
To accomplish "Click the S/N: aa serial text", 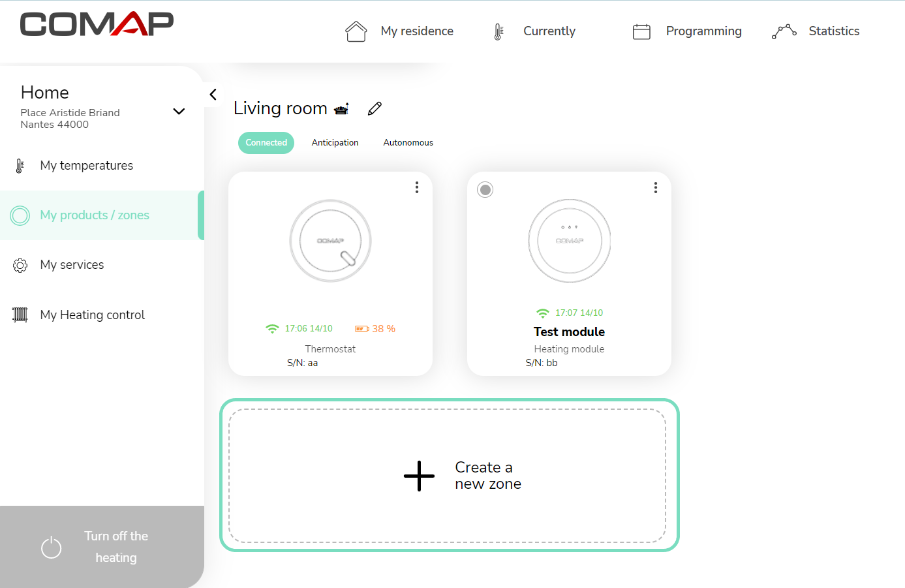I will 303,363.
